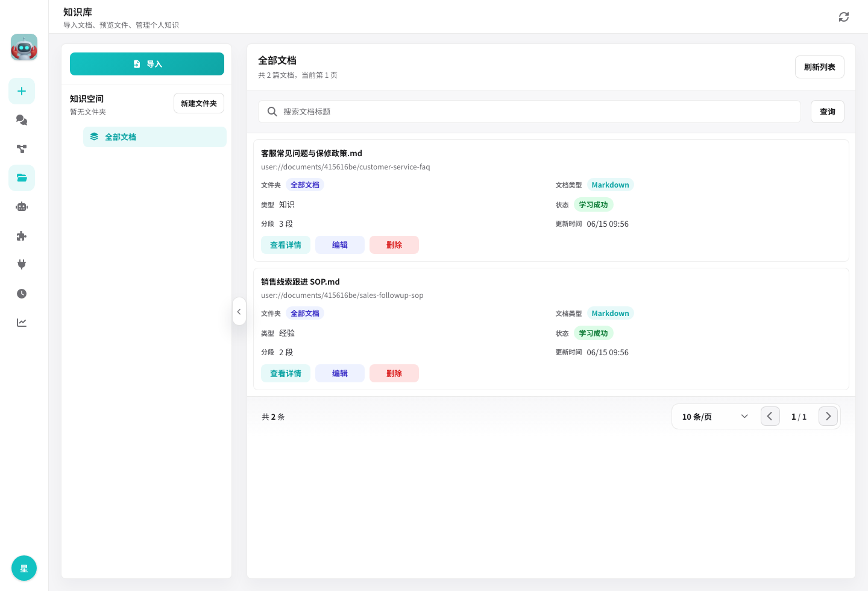
Task: Open the chat bubbles icon in the sidebar
Action: (22, 120)
